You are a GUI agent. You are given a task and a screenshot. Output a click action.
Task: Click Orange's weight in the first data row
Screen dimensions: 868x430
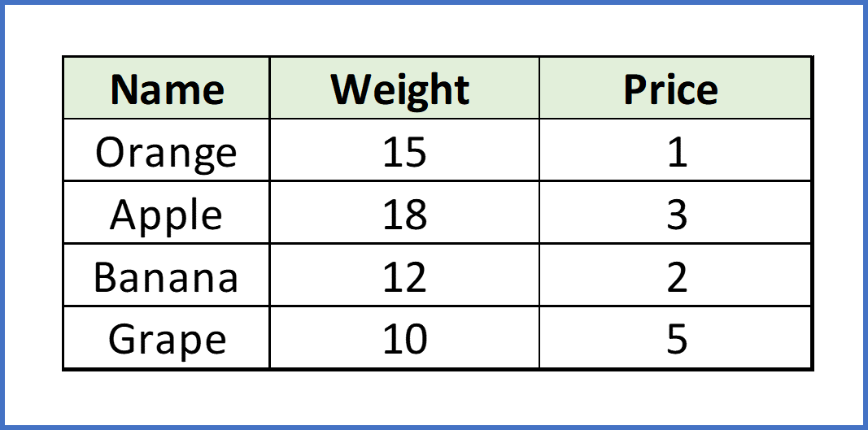coord(403,151)
